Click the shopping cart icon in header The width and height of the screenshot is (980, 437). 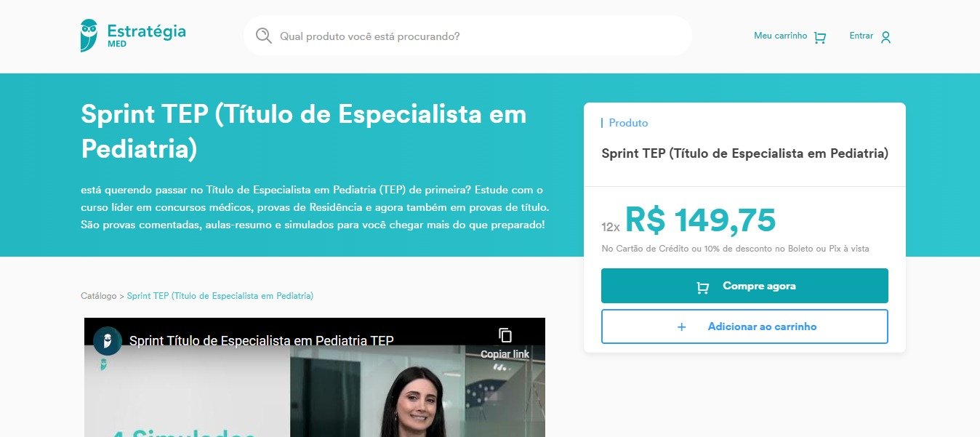(820, 37)
